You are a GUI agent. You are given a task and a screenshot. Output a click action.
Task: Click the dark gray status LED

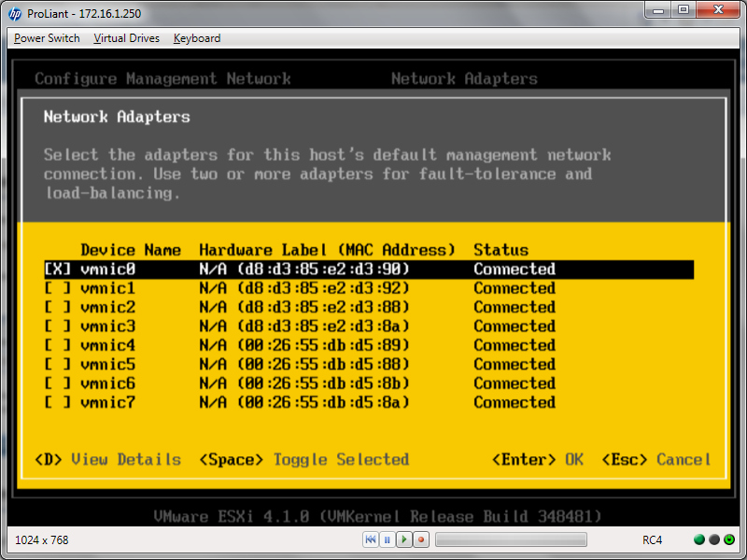point(714,539)
